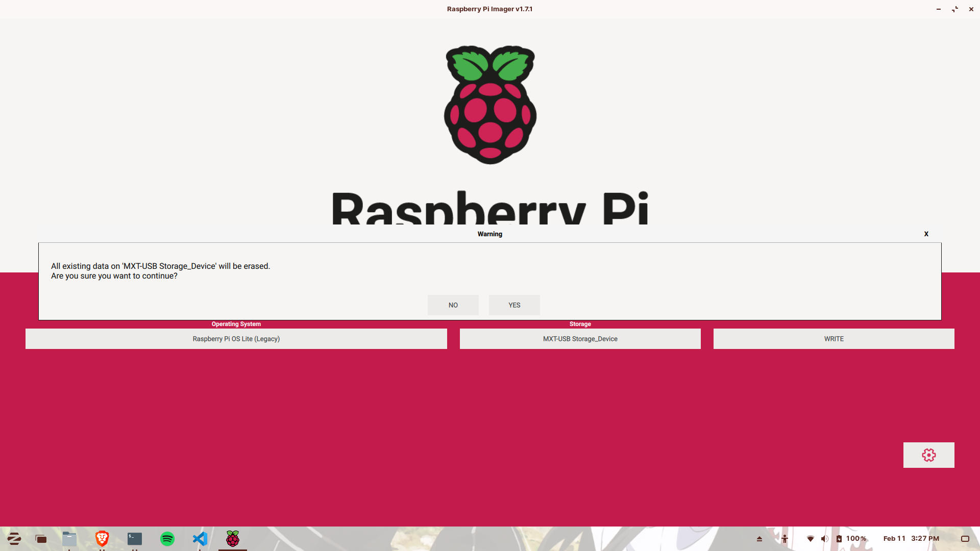Click the 'Storage' label
The height and width of the screenshot is (551, 980).
coord(580,324)
